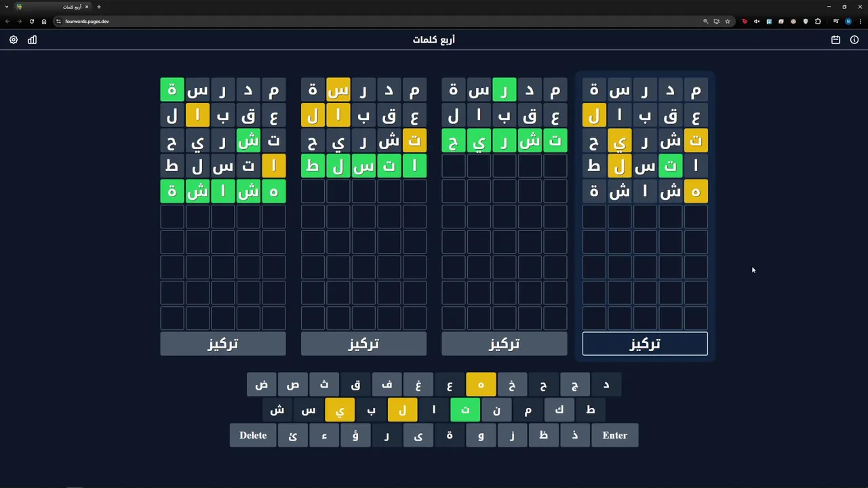This screenshot has width=868, height=488.
Task: Tap the ى keyboard key
Action: (418, 435)
